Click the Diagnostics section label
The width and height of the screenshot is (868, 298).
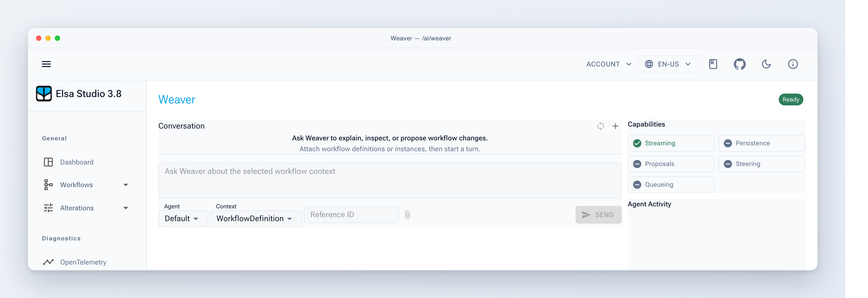[61, 238]
